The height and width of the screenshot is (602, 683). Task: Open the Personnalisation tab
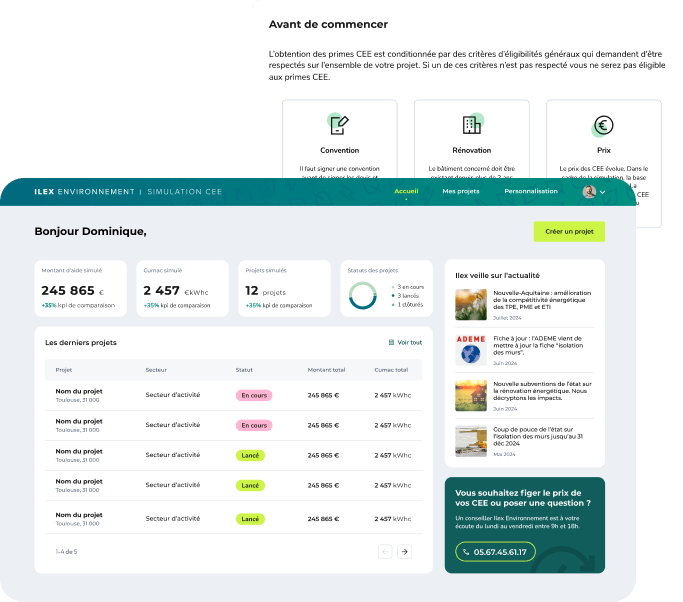click(531, 190)
